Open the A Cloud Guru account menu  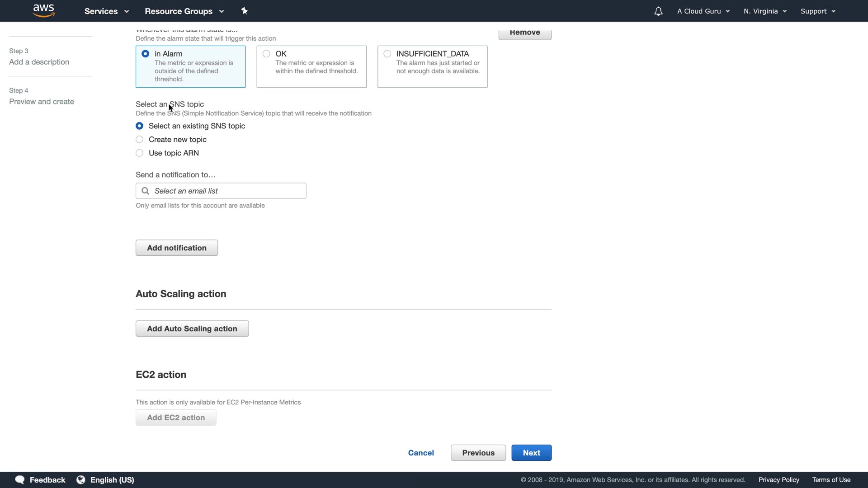click(703, 11)
